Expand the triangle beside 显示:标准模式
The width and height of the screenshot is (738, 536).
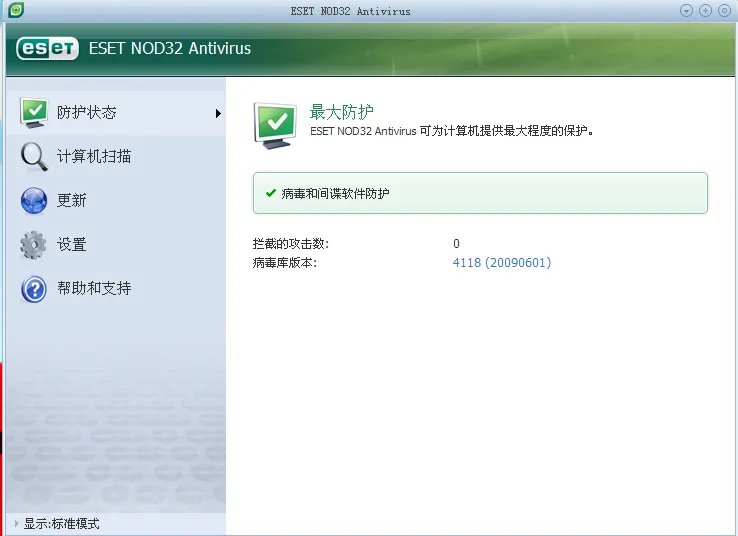[x=17, y=524]
